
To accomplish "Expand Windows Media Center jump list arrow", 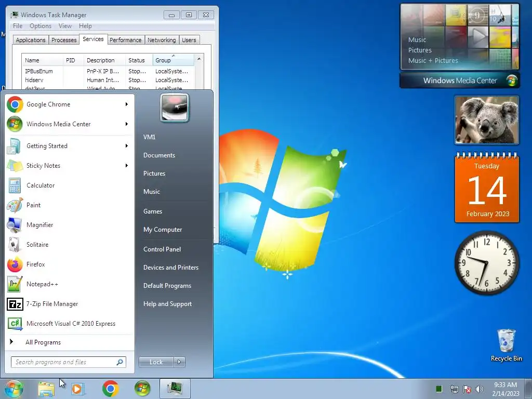I will (x=127, y=124).
